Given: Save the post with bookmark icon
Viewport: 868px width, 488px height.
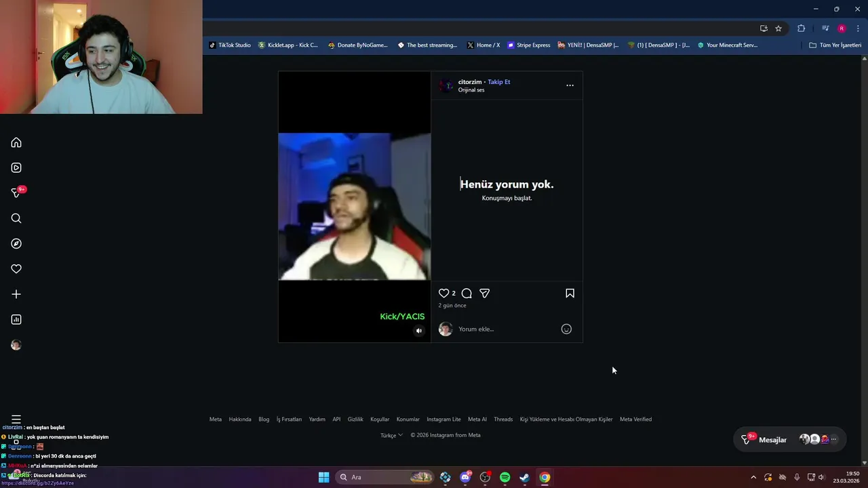Looking at the screenshot, I should (570, 293).
